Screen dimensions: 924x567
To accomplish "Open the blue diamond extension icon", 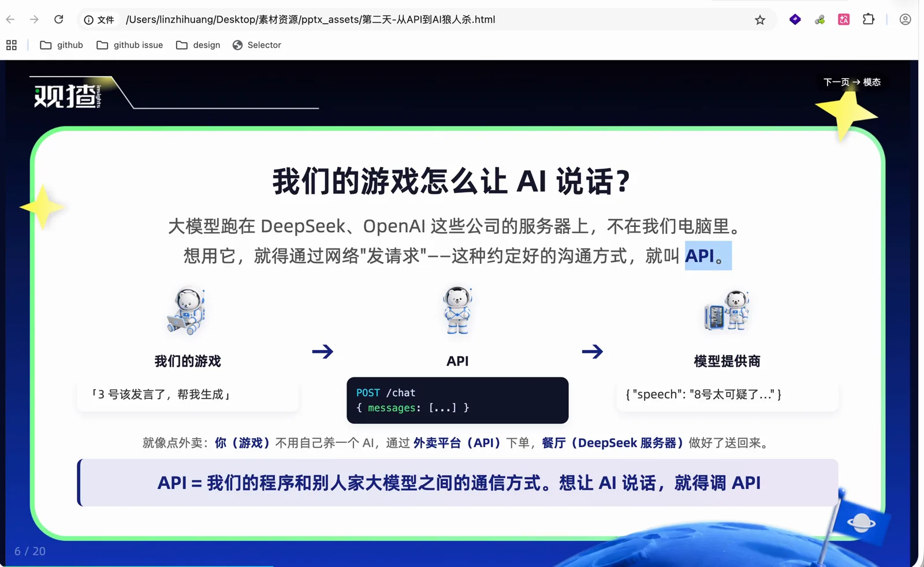I will pos(795,20).
